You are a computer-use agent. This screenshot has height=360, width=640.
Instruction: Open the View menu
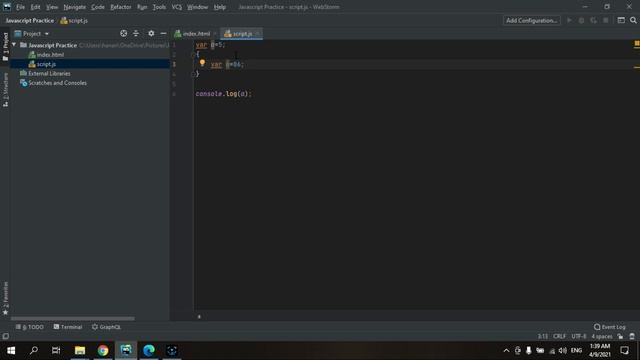point(51,7)
